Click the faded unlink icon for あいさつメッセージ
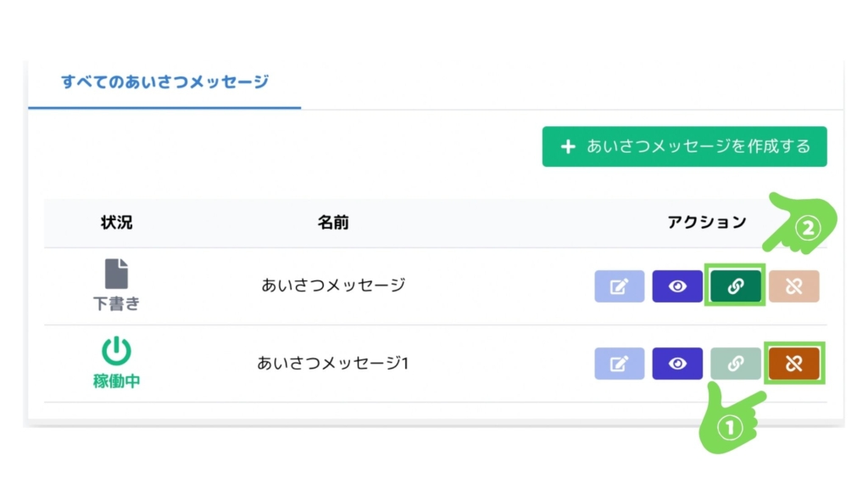 793,286
